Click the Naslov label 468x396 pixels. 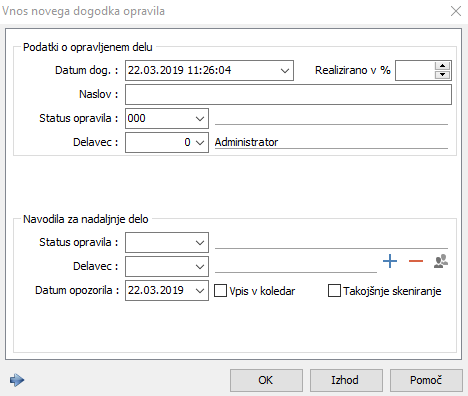tap(99, 94)
